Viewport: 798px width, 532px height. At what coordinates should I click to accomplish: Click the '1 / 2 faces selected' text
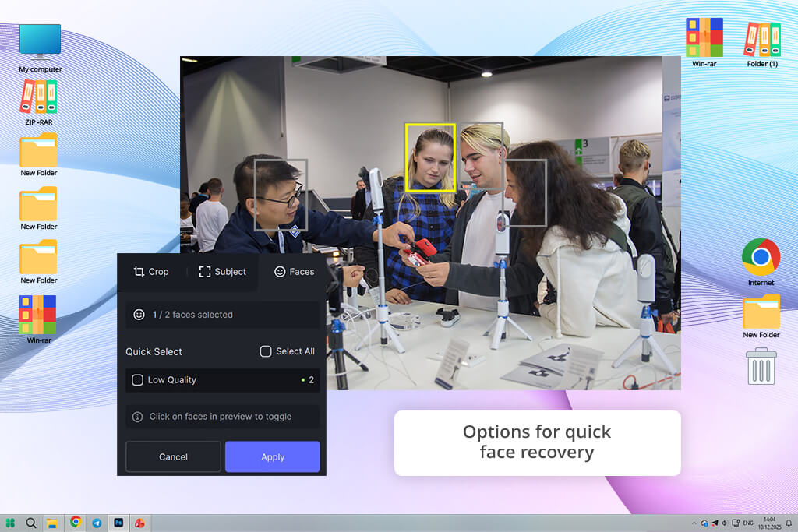coord(192,315)
